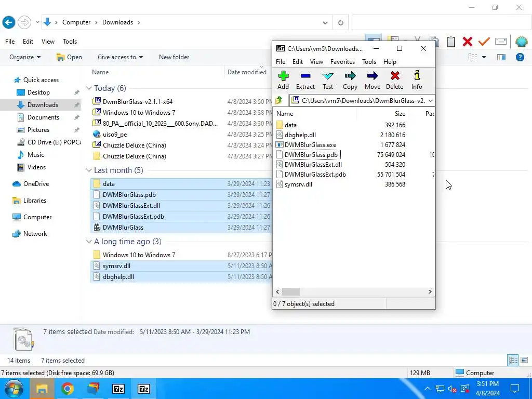Collapse the Today (6) group
532x399 pixels.
coord(89,88)
